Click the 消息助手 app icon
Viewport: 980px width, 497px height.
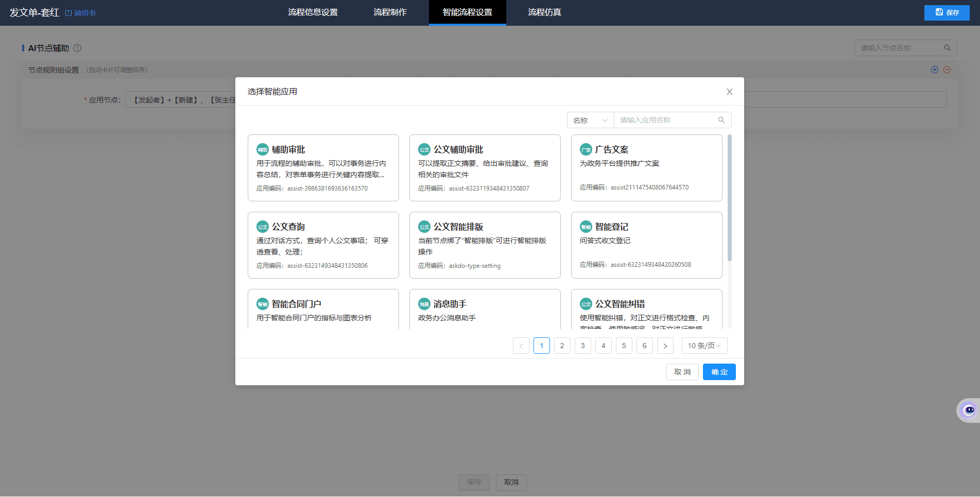point(424,304)
